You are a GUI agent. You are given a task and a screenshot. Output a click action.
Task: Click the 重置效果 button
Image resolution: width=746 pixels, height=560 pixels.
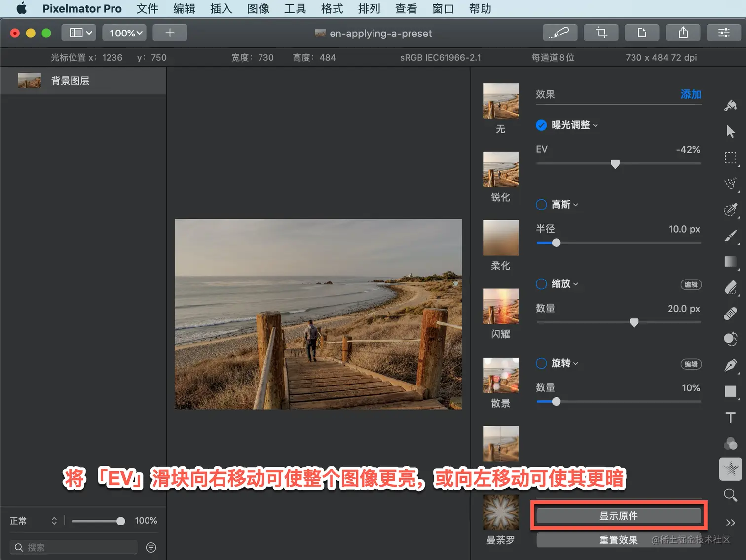[x=619, y=540]
